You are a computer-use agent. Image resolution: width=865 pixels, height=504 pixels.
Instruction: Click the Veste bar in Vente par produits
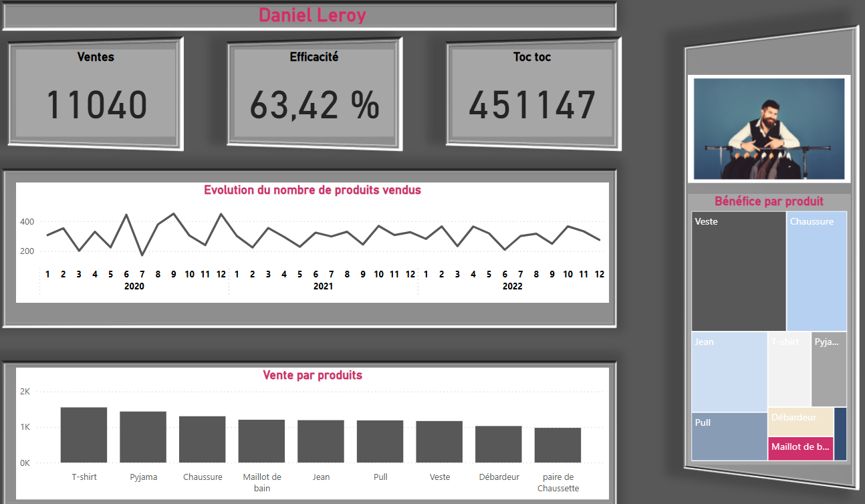439,441
